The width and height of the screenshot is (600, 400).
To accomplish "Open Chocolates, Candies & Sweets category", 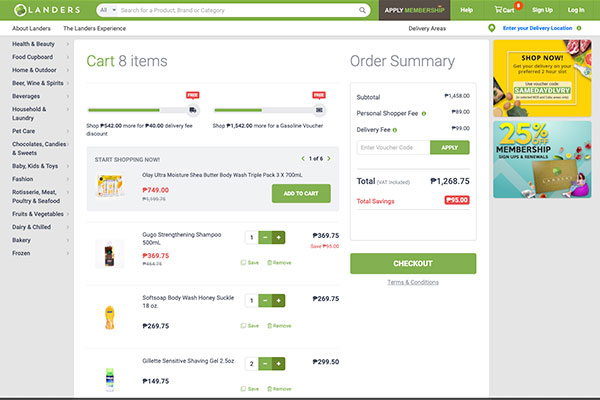I will tap(41, 149).
